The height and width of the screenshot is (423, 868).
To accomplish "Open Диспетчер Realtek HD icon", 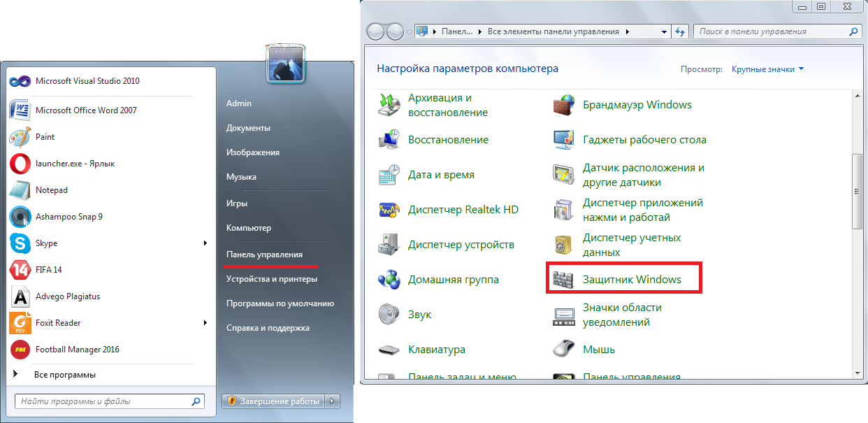I will coord(389,210).
